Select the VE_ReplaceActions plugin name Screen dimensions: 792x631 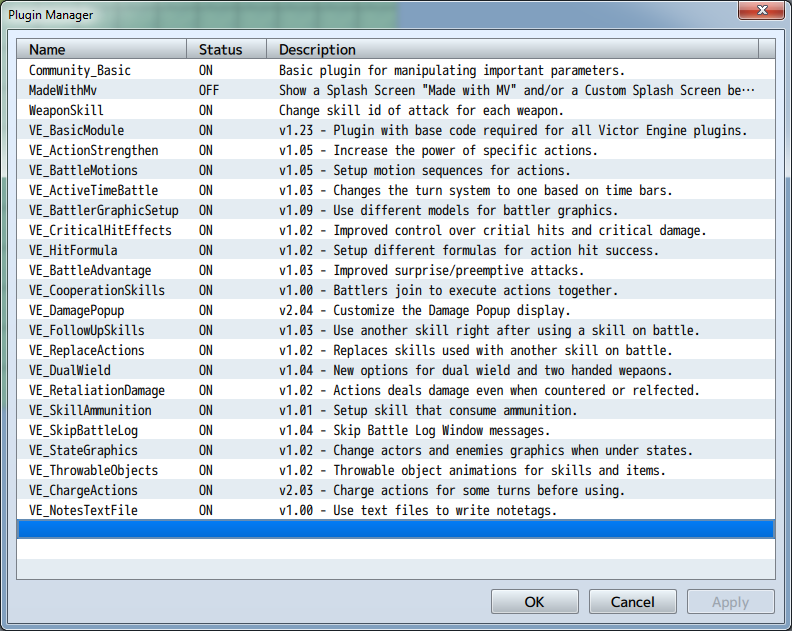click(x=87, y=351)
